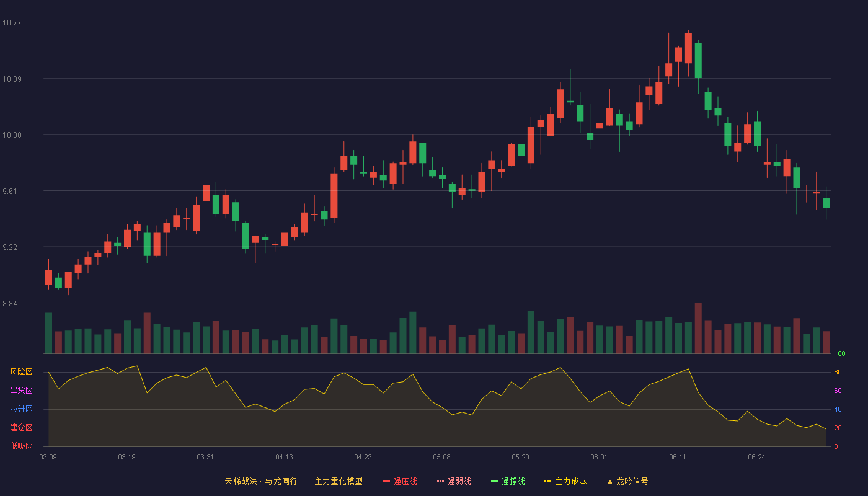Click the 06-24 date label
868x496 pixels.
click(x=757, y=457)
